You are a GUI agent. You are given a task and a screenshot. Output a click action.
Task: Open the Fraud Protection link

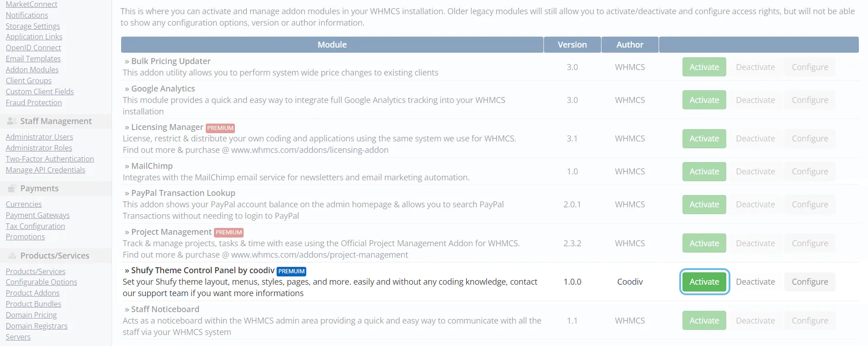click(34, 103)
